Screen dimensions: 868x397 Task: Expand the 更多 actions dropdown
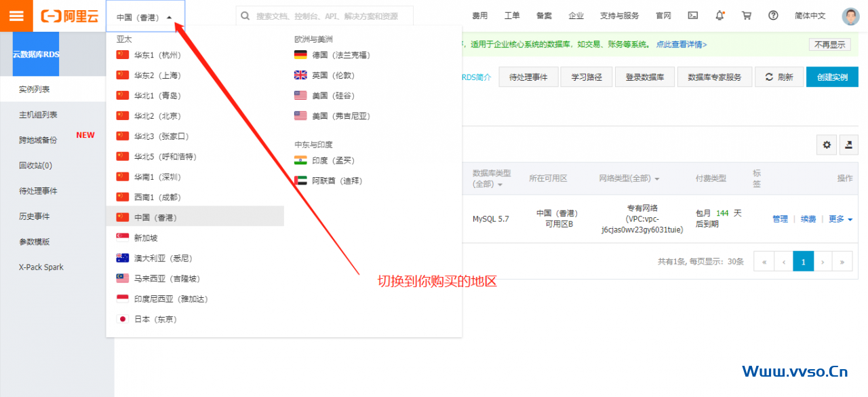coord(840,219)
